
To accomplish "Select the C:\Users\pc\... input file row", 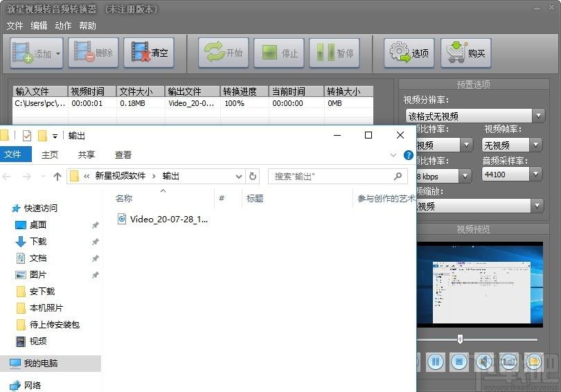I will [193, 103].
